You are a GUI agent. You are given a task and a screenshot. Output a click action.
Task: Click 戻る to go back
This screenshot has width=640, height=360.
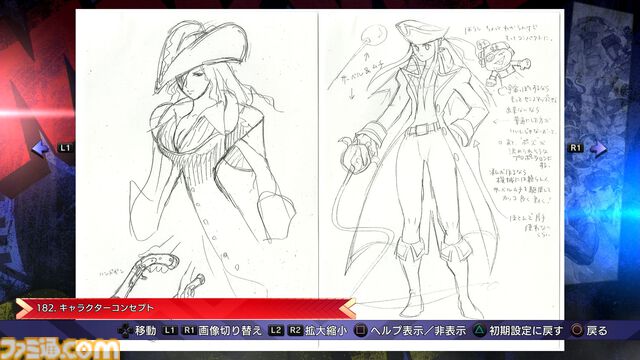point(597,331)
